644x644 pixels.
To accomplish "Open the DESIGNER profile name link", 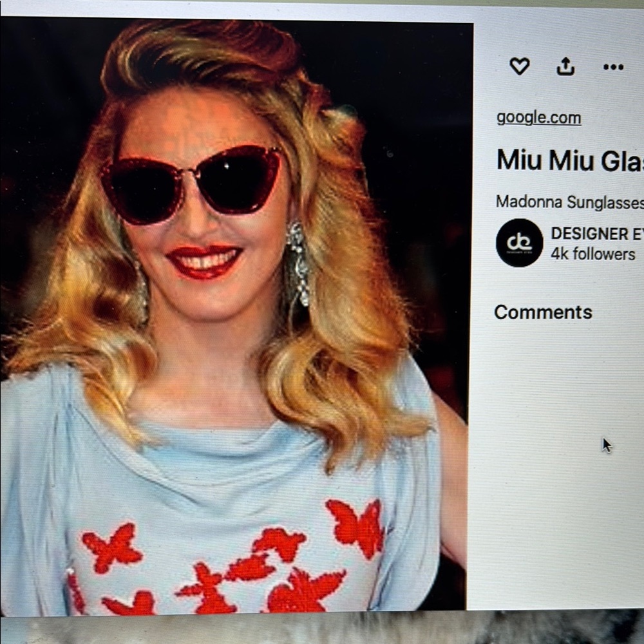I will (x=597, y=234).
